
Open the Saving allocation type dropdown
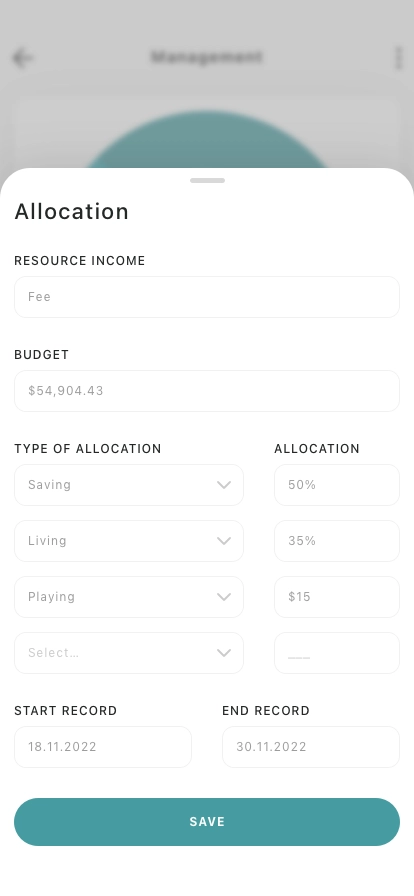click(129, 485)
